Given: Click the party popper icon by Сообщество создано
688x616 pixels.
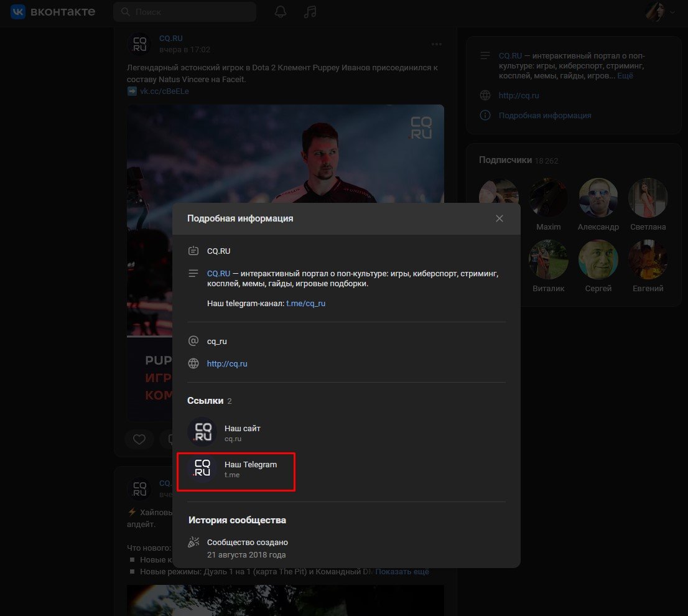Looking at the screenshot, I should click(193, 543).
